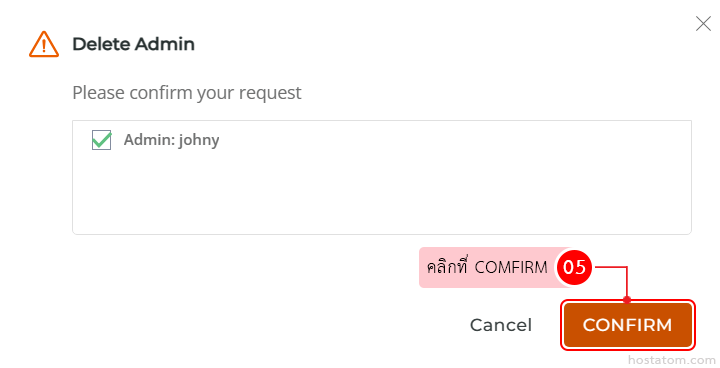Click the Cancel button

coord(501,325)
